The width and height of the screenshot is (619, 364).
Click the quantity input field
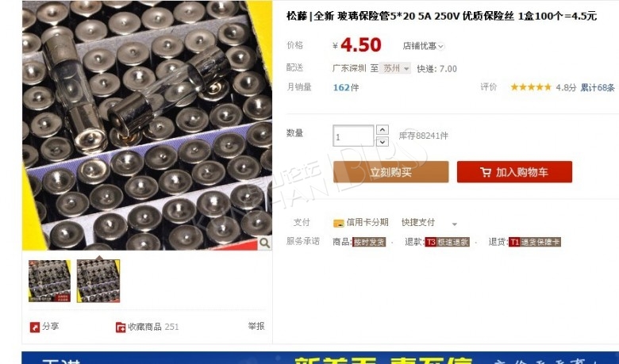point(353,136)
